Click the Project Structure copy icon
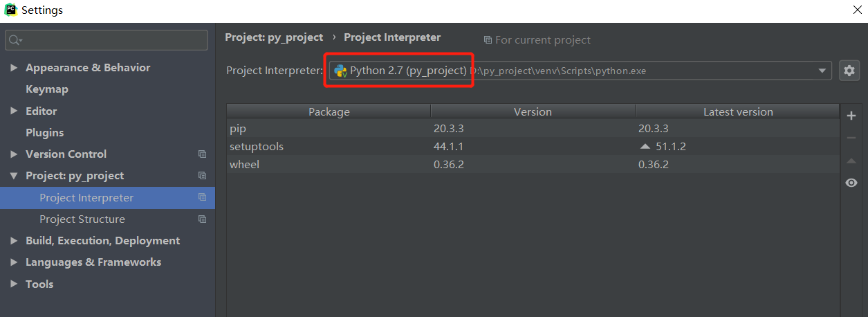868x317 pixels. point(202,219)
